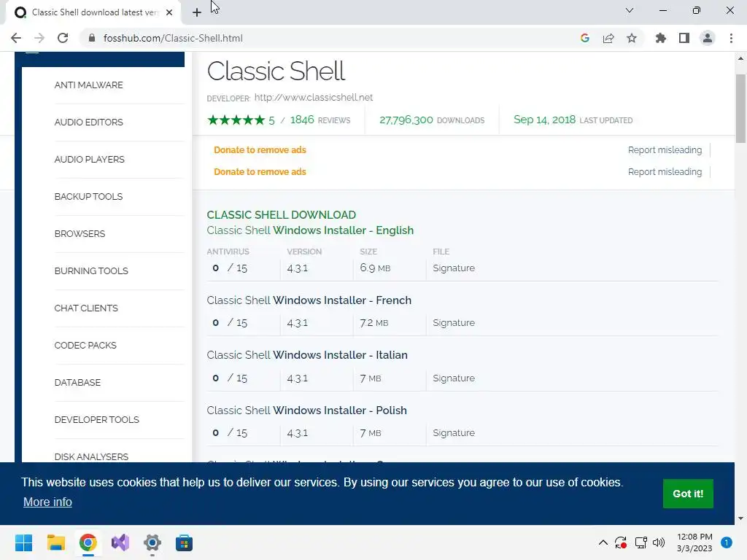Viewport: 747px width, 560px height.
Task: Click the page vertical scrollbar thumb
Action: [740, 109]
